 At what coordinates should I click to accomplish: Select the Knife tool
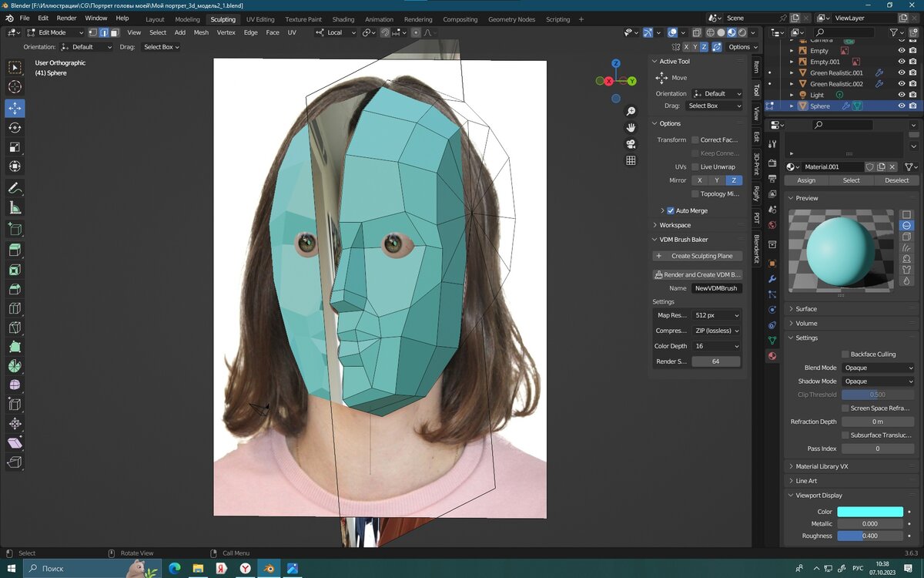15,328
